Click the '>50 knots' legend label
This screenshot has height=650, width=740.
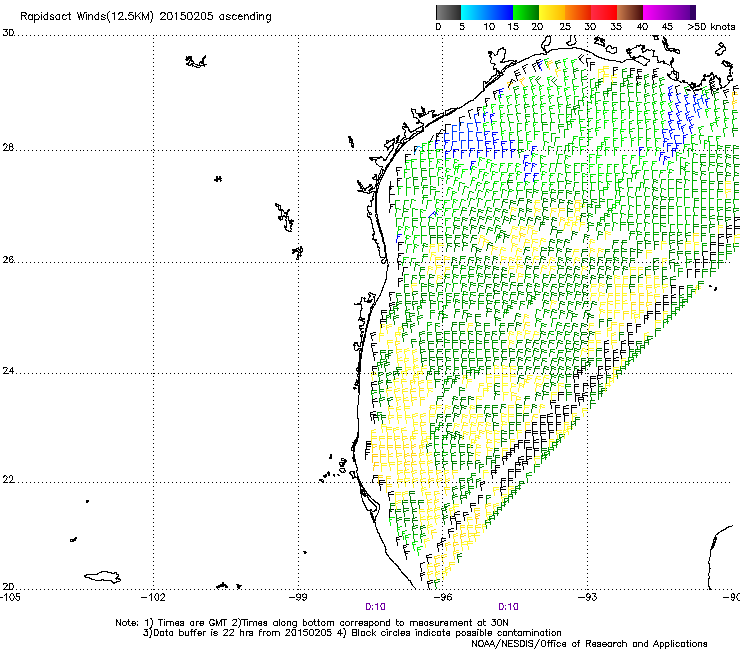(711, 27)
